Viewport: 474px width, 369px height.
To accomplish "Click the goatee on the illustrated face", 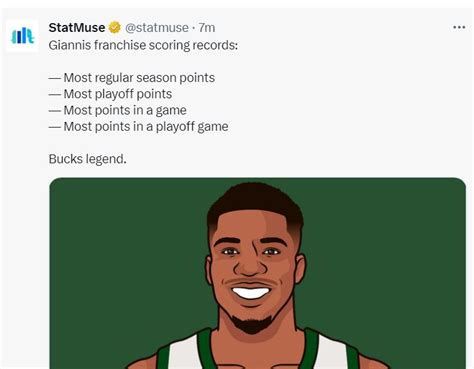I will pos(252,323).
